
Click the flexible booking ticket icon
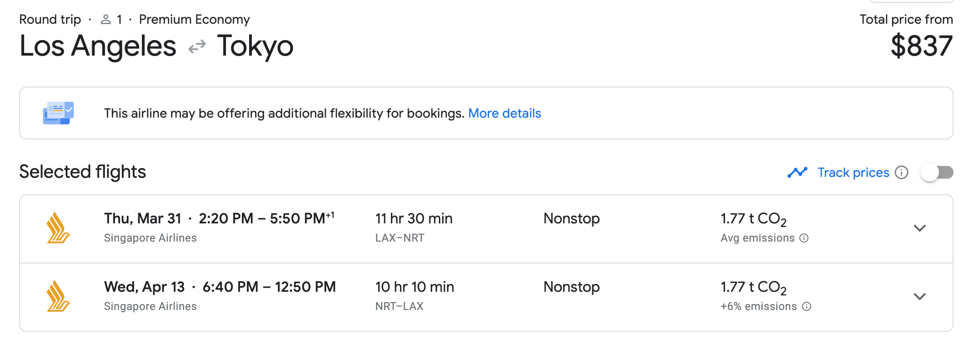(58, 113)
